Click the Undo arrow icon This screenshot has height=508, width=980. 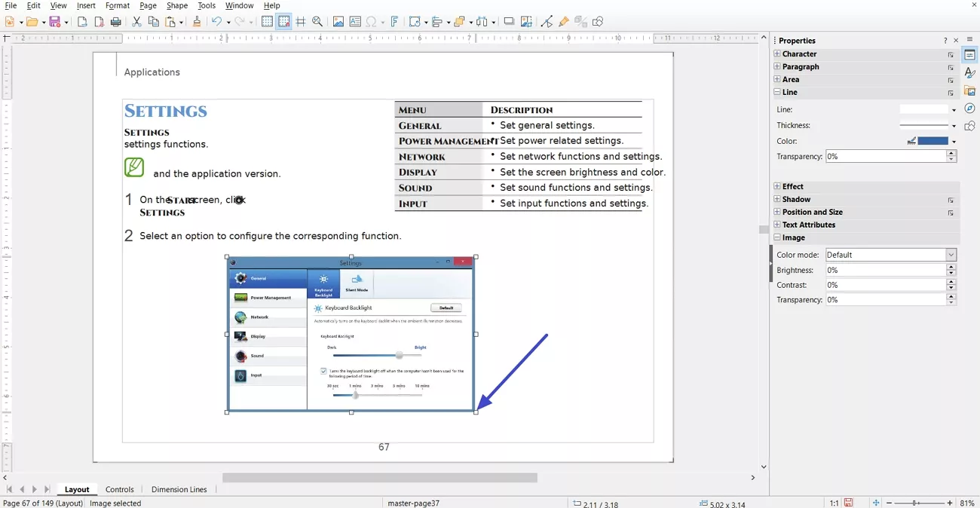pos(217,22)
